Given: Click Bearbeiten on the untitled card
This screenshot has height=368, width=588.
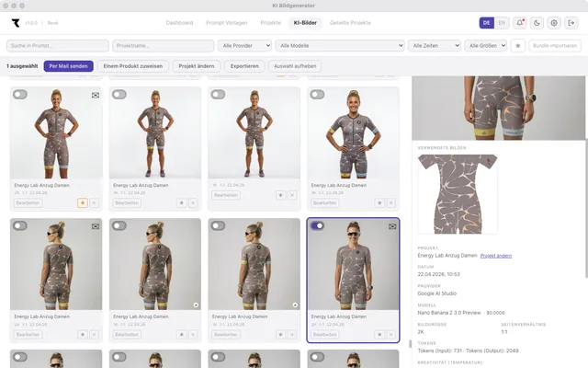Looking at the screenshot, I should click(226, 195).
